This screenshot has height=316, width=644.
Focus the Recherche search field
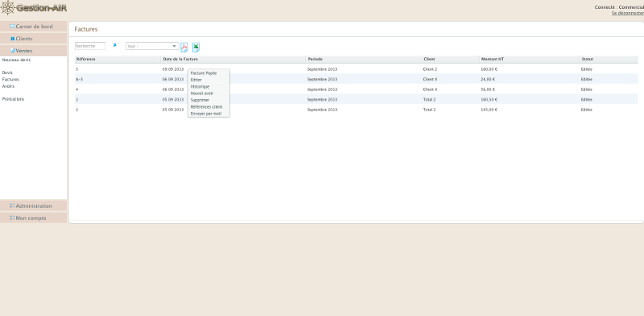pyautogui.click(x=90, y=46)
